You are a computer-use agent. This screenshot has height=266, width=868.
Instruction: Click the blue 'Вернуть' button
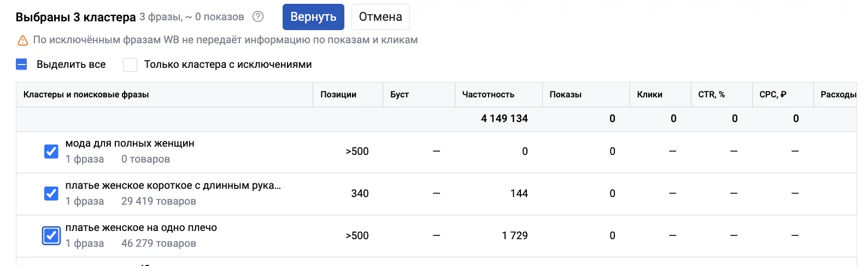coord(313,17)
